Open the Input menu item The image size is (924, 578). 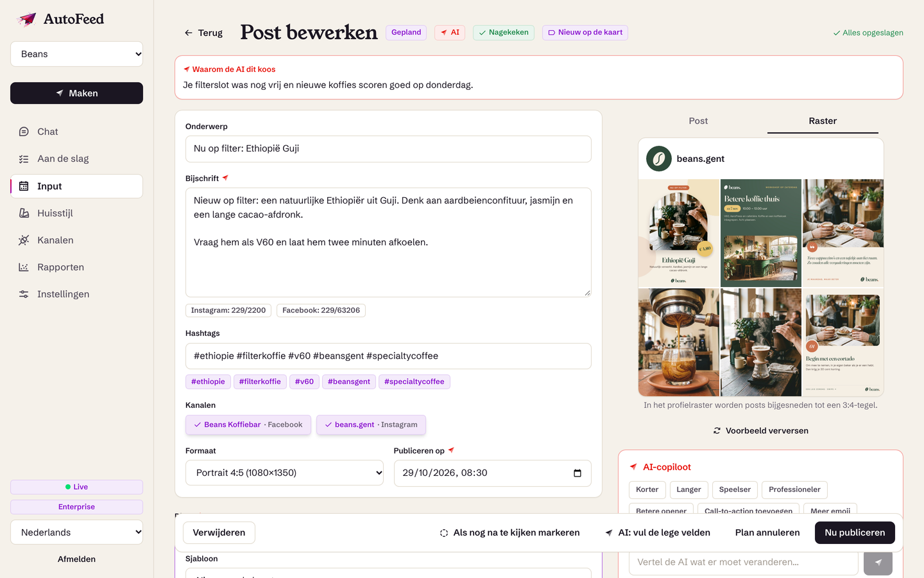pyautogui.click(x=76, y=186)
